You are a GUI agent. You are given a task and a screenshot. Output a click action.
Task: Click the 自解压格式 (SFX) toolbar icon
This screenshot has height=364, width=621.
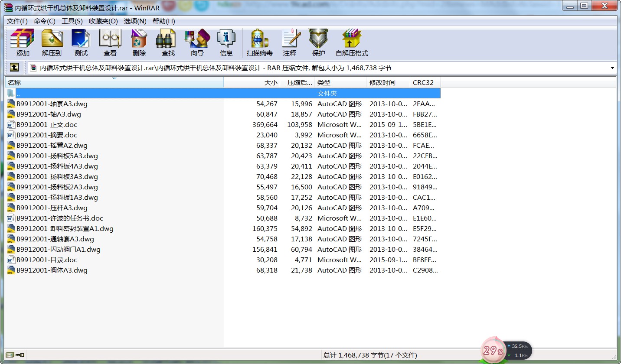pyautogui.click(x=351, y=42)
